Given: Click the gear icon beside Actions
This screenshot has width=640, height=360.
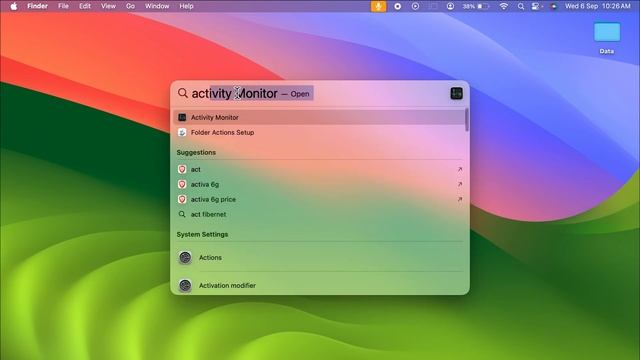Looking at the screenshot, I should [185, 258].
